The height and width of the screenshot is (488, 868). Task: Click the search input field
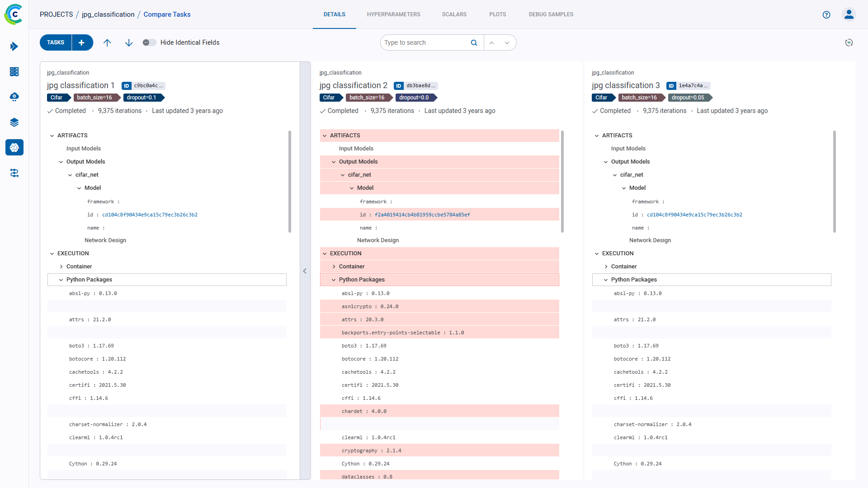[x=425, y=42]
